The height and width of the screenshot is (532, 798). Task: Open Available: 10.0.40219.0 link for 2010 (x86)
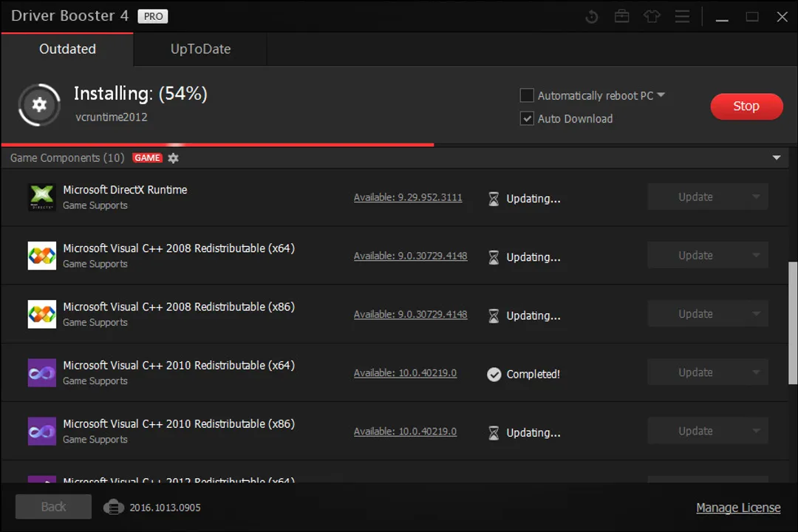(x=405, y=432)
